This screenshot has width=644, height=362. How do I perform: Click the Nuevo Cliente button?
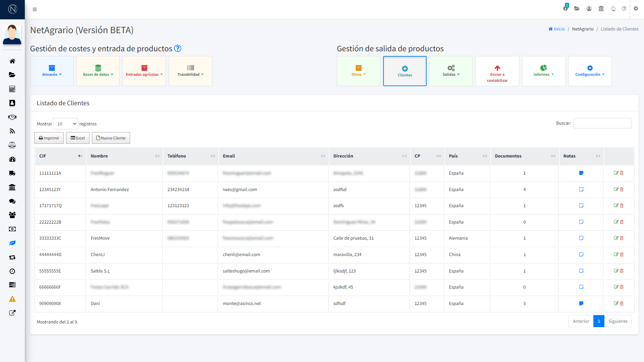click(111, 138)
